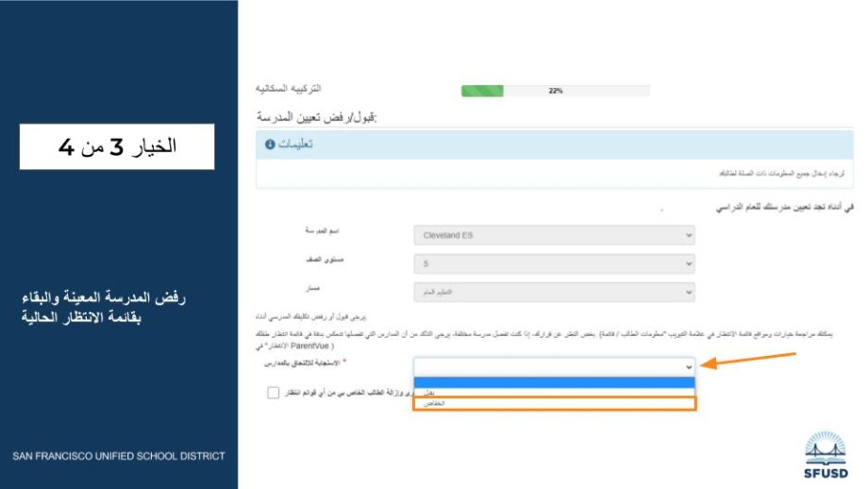The image size is (868, 489).
Task: Click the الخيار 3 من 4 label box
Action: click(x=117, y=147)
